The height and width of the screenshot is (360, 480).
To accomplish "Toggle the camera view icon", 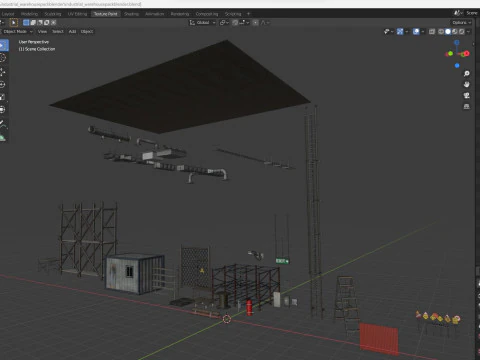I will [x=467, y=96].
